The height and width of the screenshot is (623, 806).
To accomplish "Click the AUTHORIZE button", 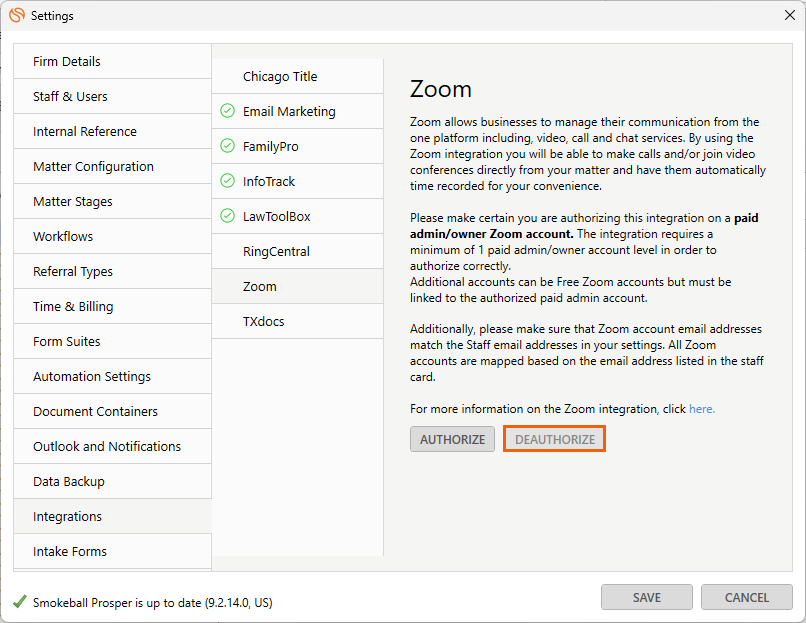I will click(452, 439).
